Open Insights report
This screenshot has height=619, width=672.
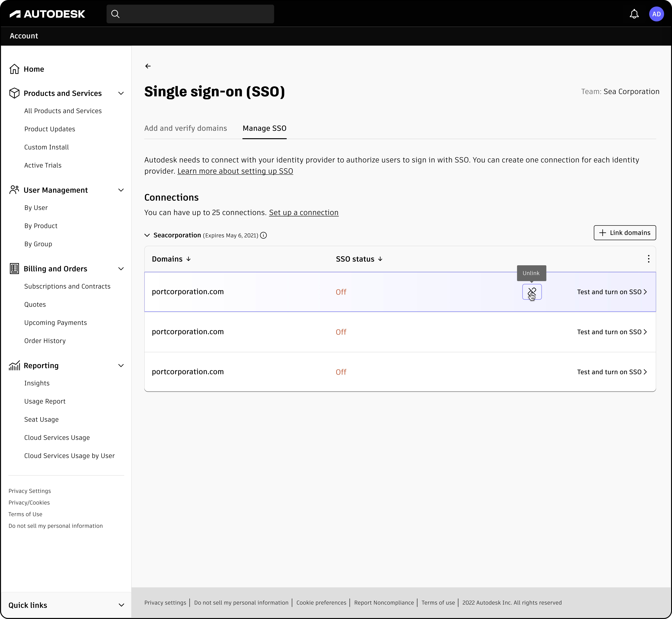pos(37,383)
